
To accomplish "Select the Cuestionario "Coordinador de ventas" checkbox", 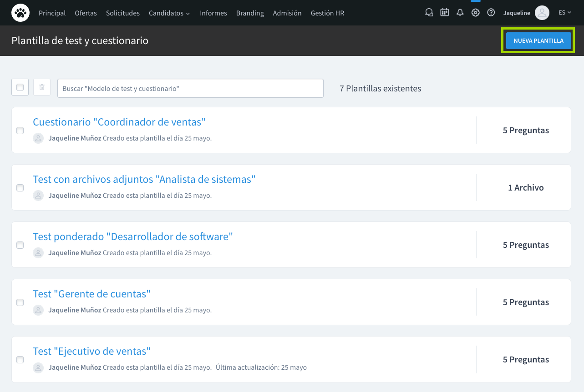I will 20,130.
